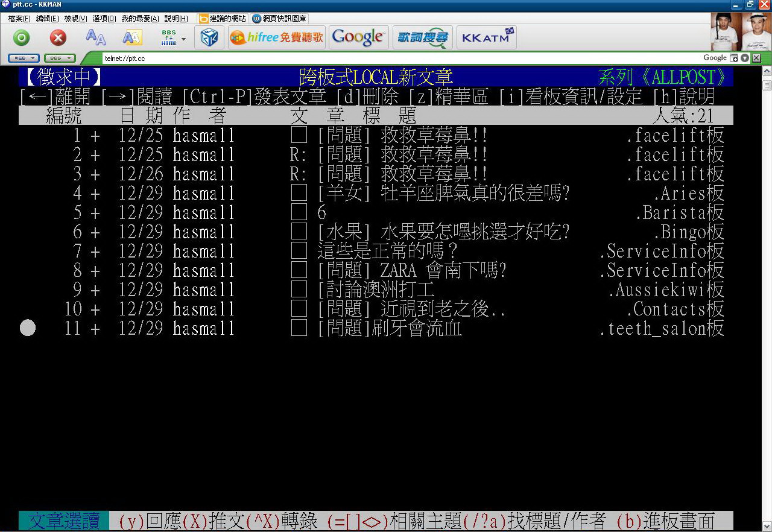Click the .Aries板 board name
Screen dimensions: 772x532
point(689,194)
